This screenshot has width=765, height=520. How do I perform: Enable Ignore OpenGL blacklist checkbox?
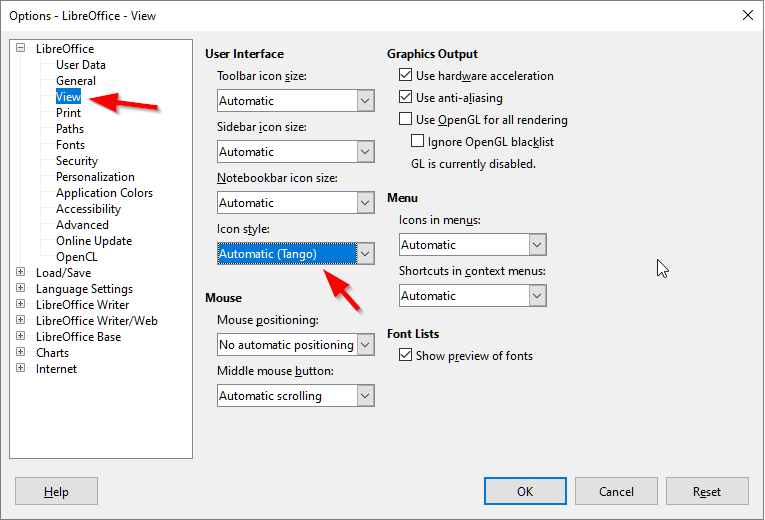(418, 140)
